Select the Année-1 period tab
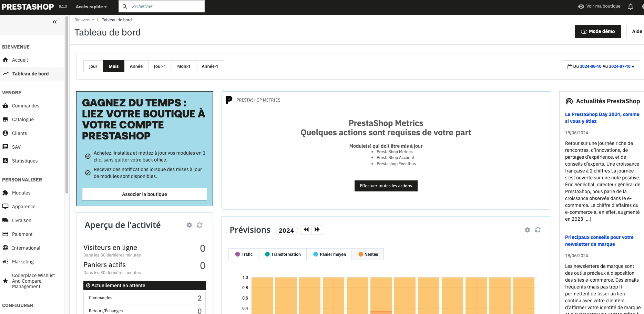Image resolution: width=644 pixels, height=314 pixels. point(210,66)
